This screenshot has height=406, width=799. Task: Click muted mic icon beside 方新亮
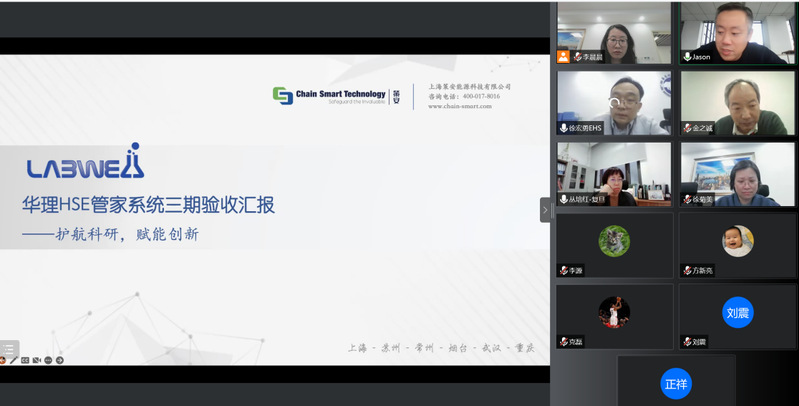[x=687, y=270]
